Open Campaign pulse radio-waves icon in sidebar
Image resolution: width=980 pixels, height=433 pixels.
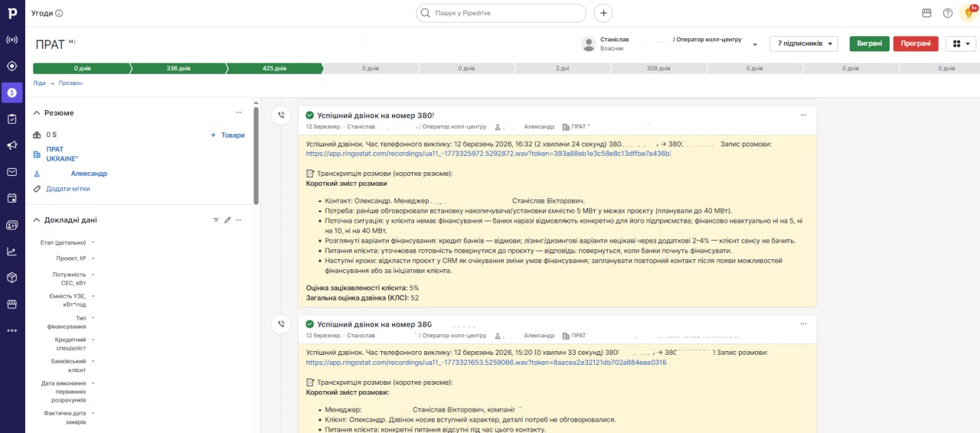(12, 40)
